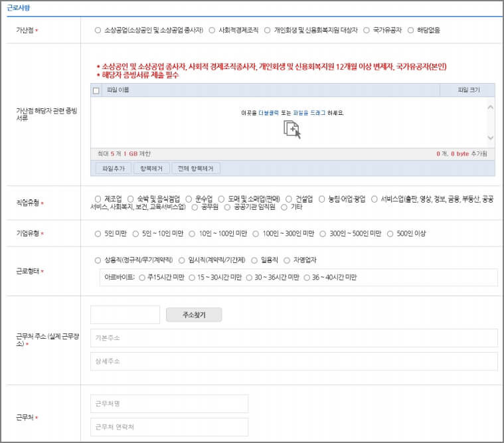
Task: Tick the select-all checkbox beside 파일 이름
Action: click(x=96, y=90)
